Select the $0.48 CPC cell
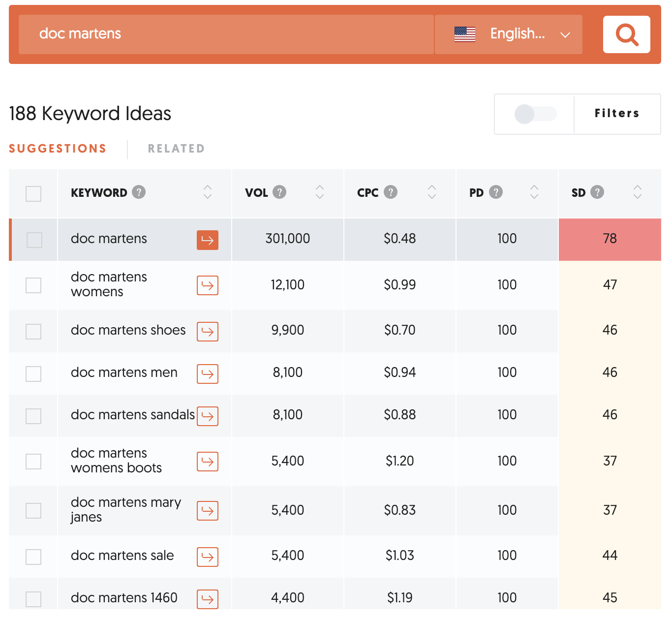 pyautogui.click(x=400, y=239)
